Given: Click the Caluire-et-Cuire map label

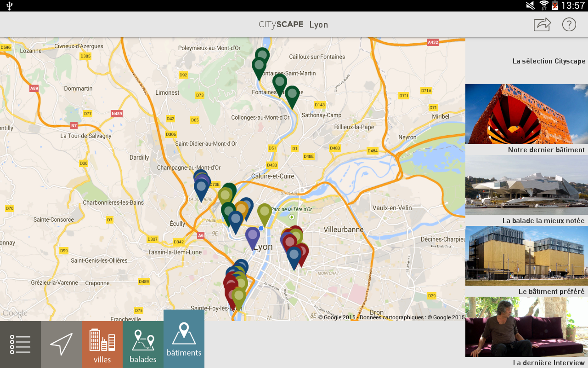Looking at the screenshot, I should coord(273,176).
